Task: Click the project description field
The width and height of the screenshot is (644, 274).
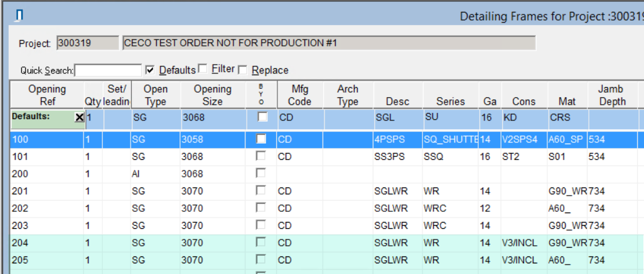Action: tap(328, 43)
